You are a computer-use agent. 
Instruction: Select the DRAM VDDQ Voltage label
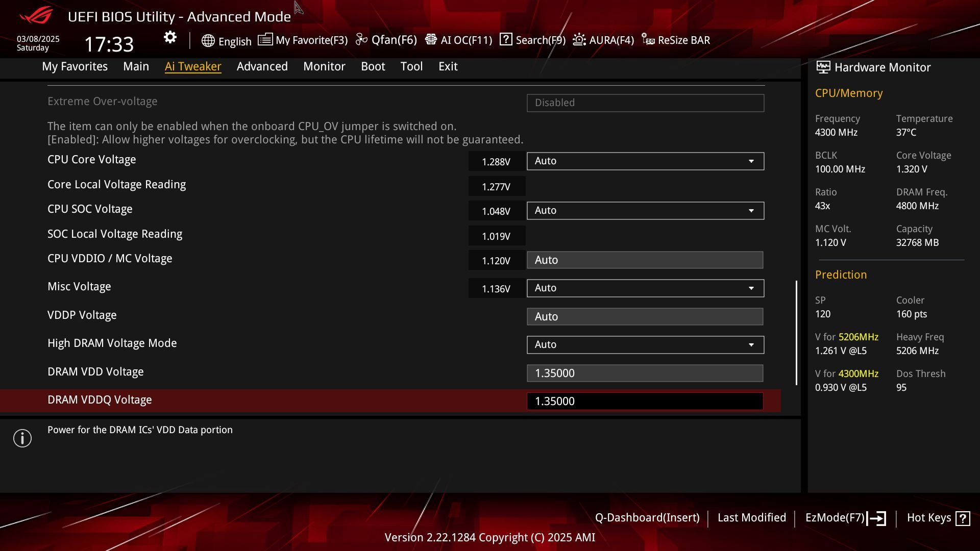[100, 400]
